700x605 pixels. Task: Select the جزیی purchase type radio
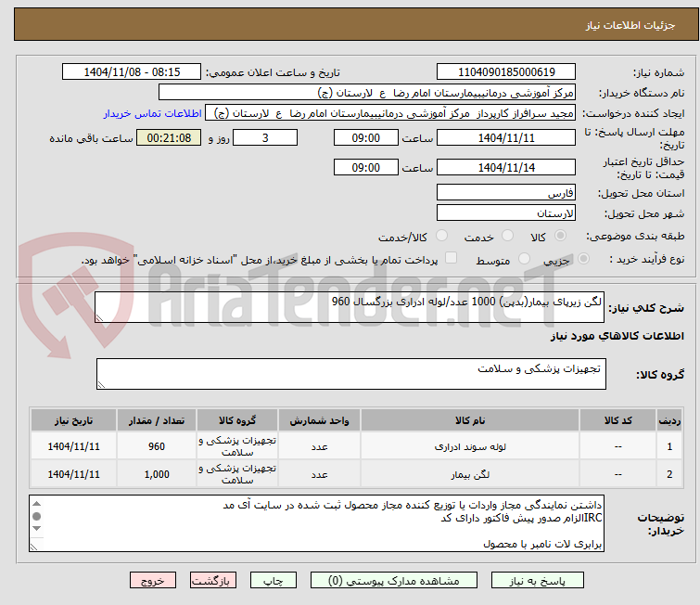point(583,259)
